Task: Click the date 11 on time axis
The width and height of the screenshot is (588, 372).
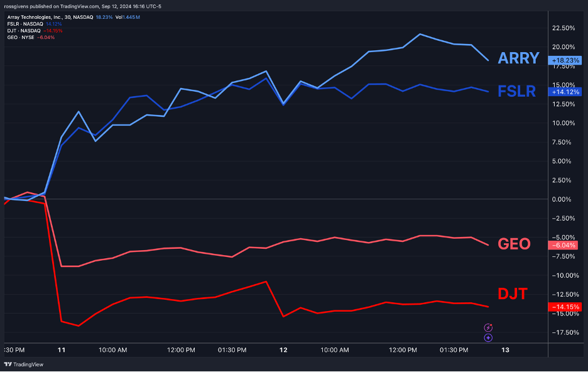Action: coord(62,350)
